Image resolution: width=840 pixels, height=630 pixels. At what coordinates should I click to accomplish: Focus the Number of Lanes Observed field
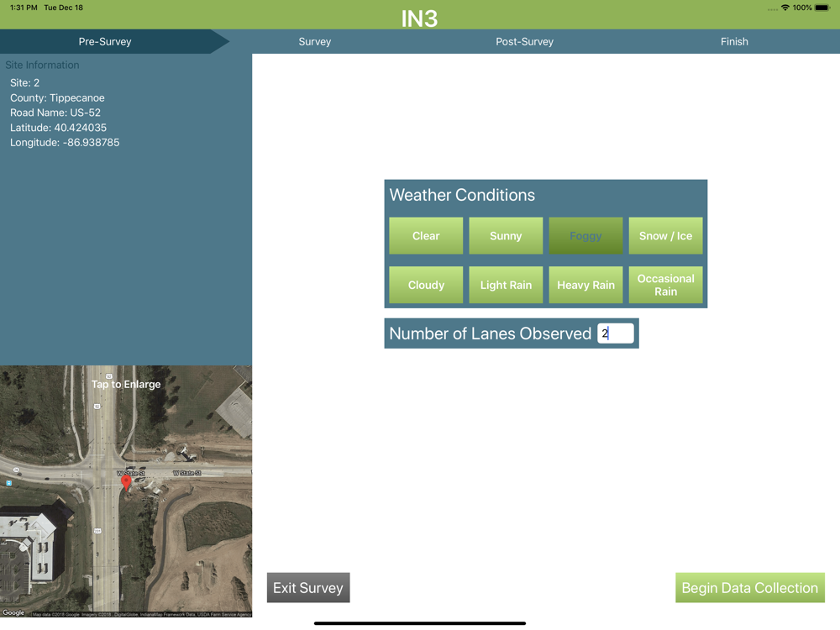(616, 333)
